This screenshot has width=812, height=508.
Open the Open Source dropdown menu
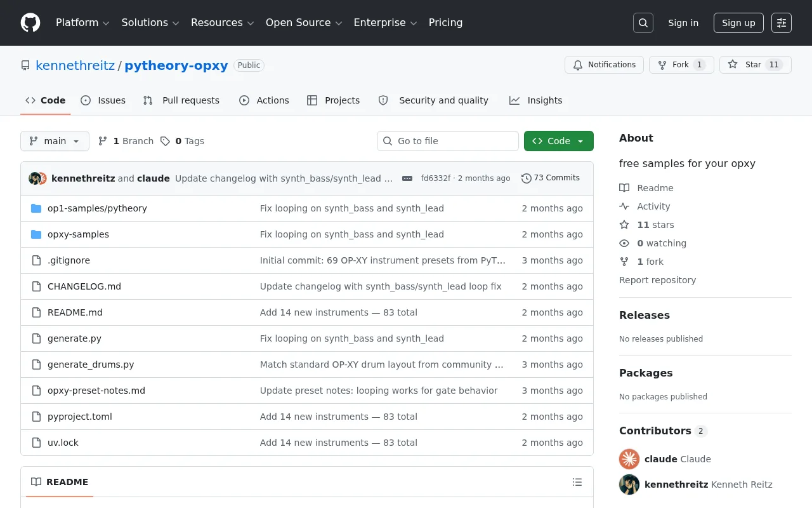[x=304, y=23]
